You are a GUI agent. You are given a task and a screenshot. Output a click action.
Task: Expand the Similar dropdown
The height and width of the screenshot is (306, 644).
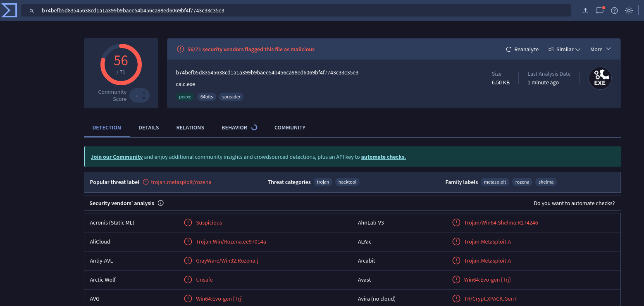[564, 49]
